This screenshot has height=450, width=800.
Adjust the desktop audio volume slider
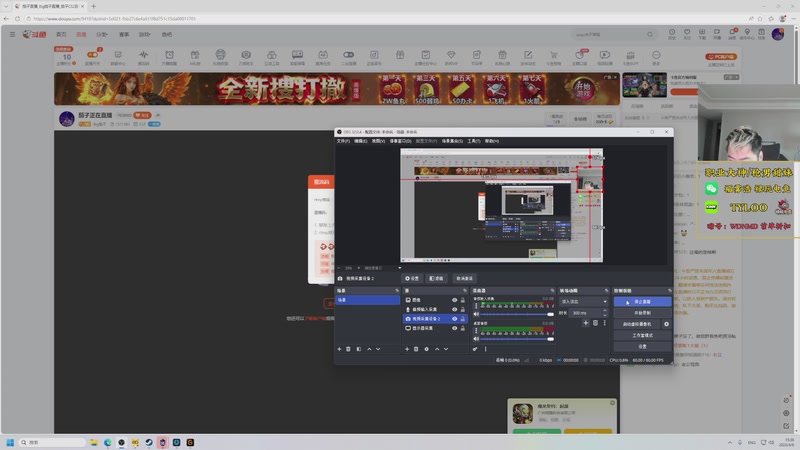tap(515, 339)
